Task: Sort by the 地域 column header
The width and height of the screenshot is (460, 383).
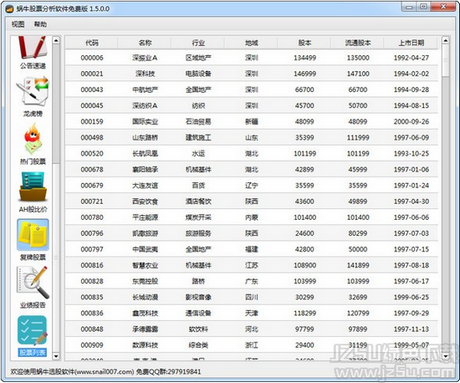Action: tap(251, 43)
